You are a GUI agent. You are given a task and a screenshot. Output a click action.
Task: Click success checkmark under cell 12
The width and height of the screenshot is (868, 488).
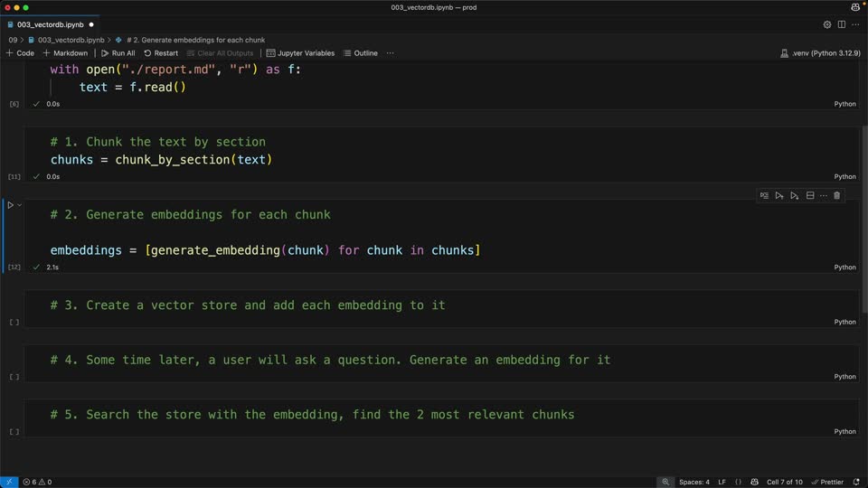coord(36,267)
